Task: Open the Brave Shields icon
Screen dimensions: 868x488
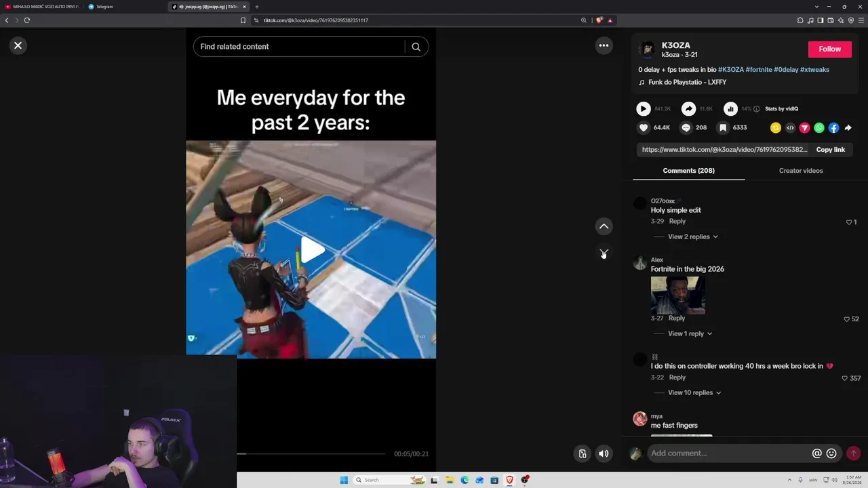Action: pyautogui.click(x=599, y=20)
